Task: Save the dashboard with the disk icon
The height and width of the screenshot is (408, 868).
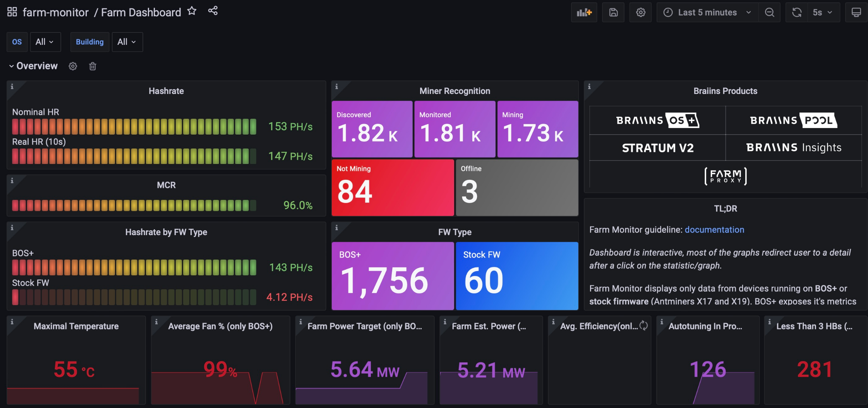Action: pos(613,12)
